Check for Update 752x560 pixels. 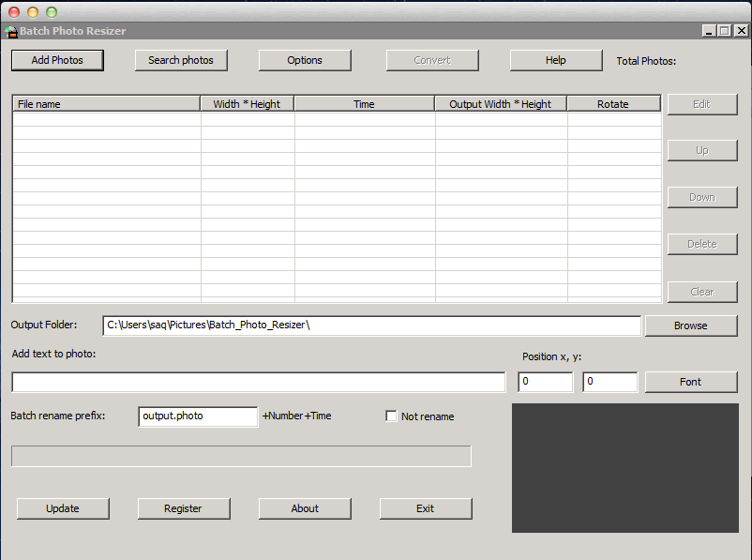63,508
